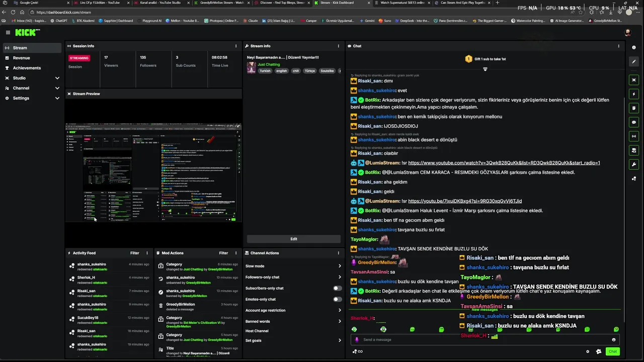Select Achievements in left sidebar
The image size is (644, 362).
(31, 68)
